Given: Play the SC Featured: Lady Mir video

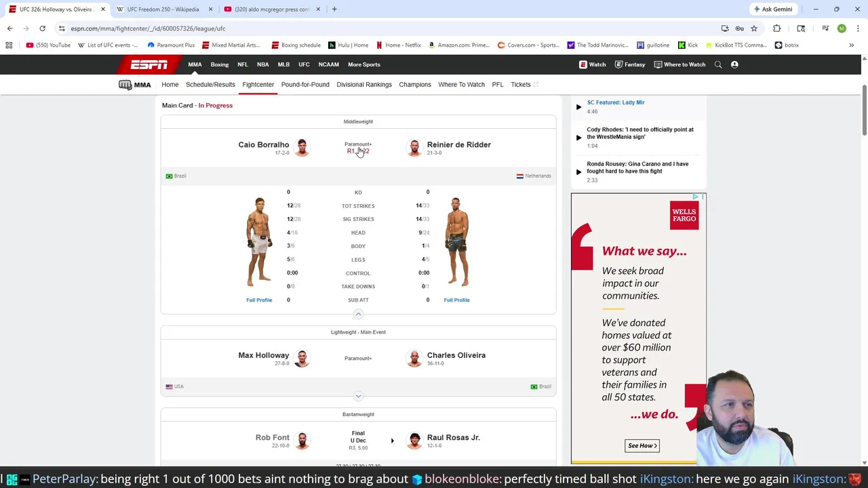Looking at the screenshot, I should tap(578, 107).
